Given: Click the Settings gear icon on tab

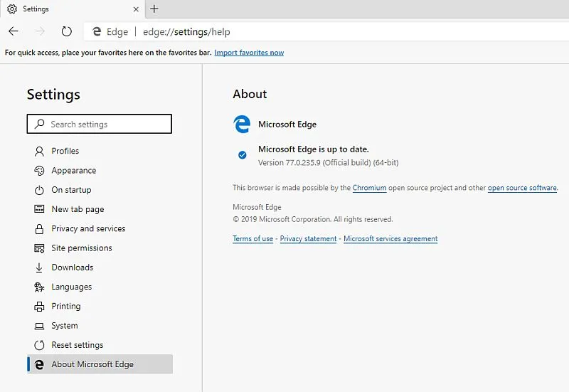Looking at the screenshot, I should 12,9.
